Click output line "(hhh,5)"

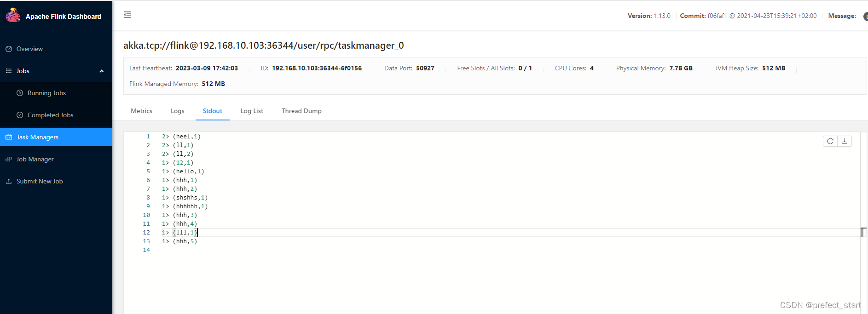(x=185, y=241)
